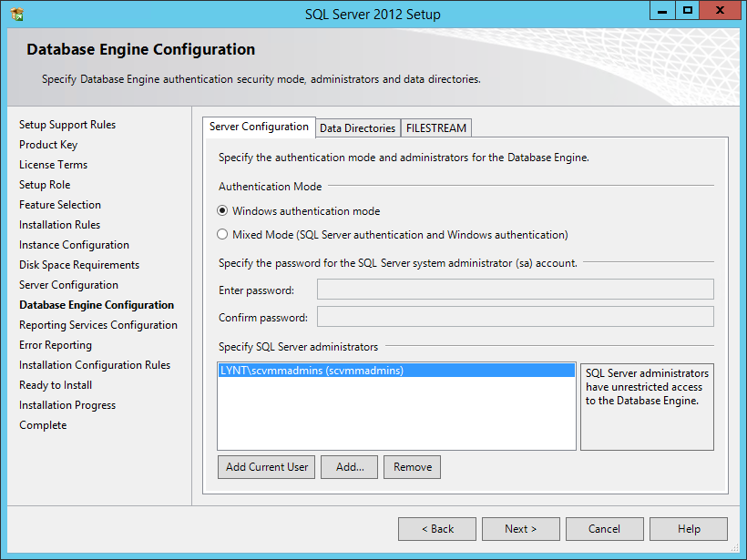The image size is (747, 560).
Task: Minimize the SQL Server Setup window
Action: (x=662, y=11)
